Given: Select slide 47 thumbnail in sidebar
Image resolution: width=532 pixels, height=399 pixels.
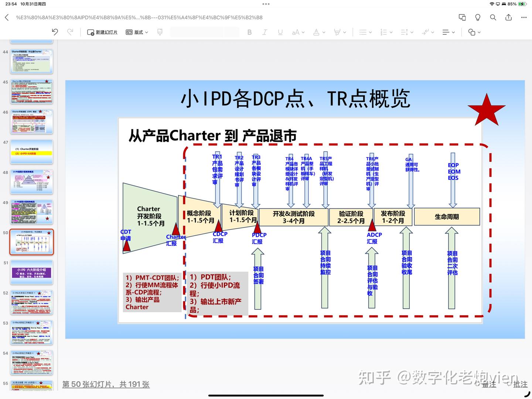Looking at the screenshot, I should click(31, 151).
